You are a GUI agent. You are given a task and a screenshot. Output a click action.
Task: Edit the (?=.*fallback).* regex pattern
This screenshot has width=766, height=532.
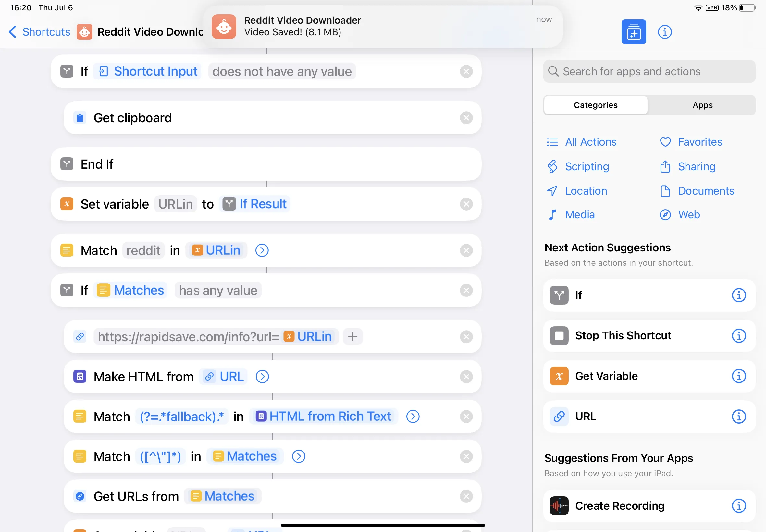click(182, 416)
